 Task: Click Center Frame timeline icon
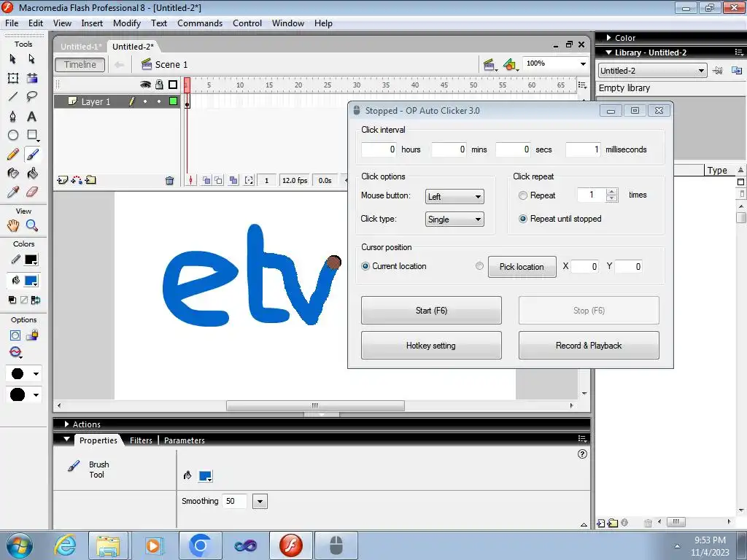pyautogui.click(x=190, y=181)
